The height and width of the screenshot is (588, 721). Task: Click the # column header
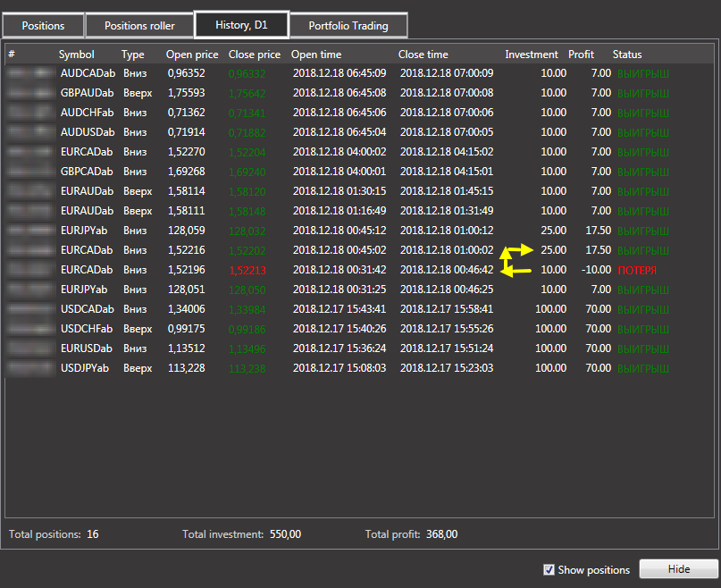tap(12, 55)
